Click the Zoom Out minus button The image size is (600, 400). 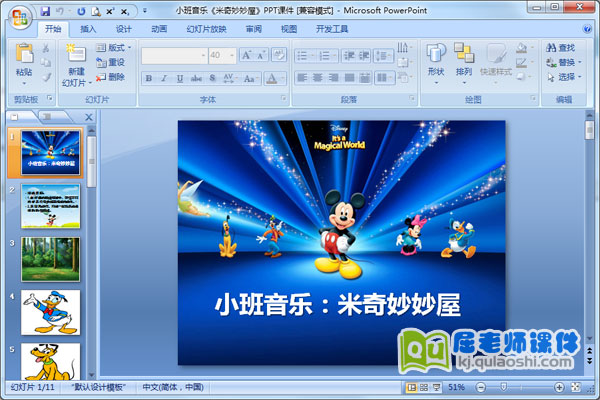click(x=481, y=387)
